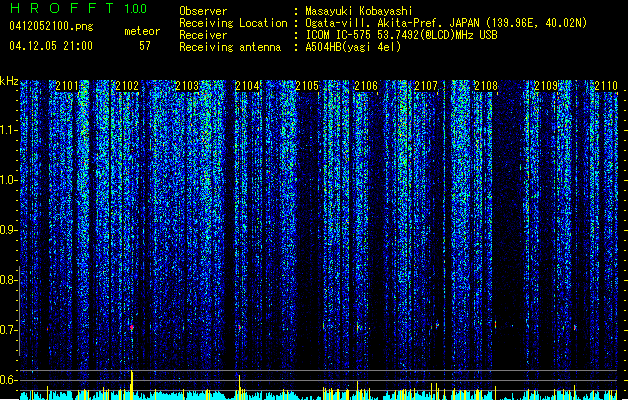
Task: Click time marker 2103
Action: coord(187,86)
